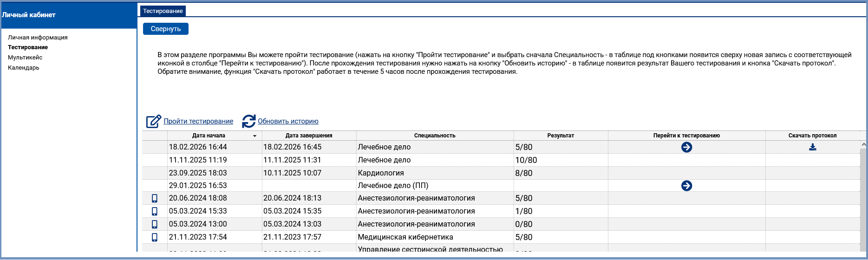Follow the Пройти тестирование link
868x260 pixels.
[x=198, y=121]
